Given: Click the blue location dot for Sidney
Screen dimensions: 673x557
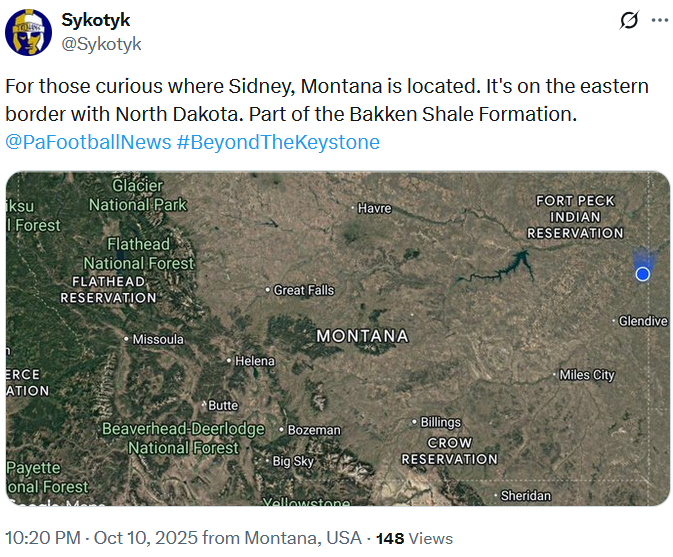Looking at the screenshot, I should (643, 274).
